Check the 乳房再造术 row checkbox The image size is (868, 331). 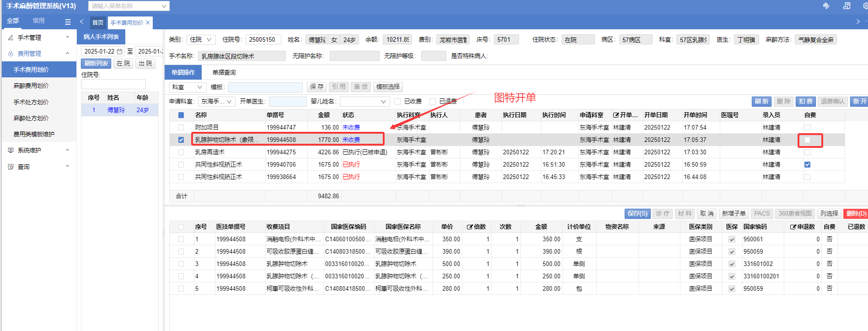pos(181,152)
